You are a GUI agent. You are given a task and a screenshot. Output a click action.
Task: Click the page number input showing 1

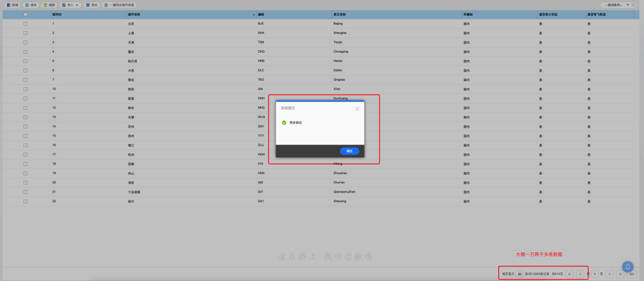tap(595, 274)
